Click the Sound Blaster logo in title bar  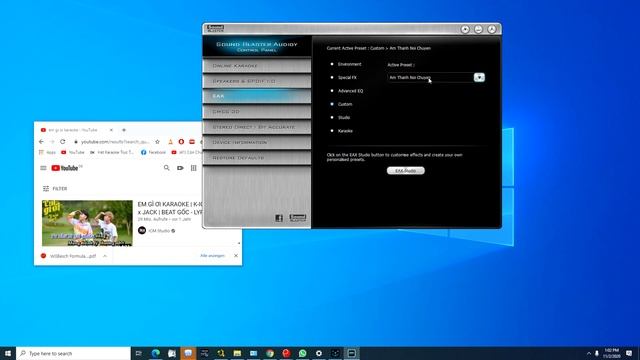pyautogui.click(x=215, y=29)
